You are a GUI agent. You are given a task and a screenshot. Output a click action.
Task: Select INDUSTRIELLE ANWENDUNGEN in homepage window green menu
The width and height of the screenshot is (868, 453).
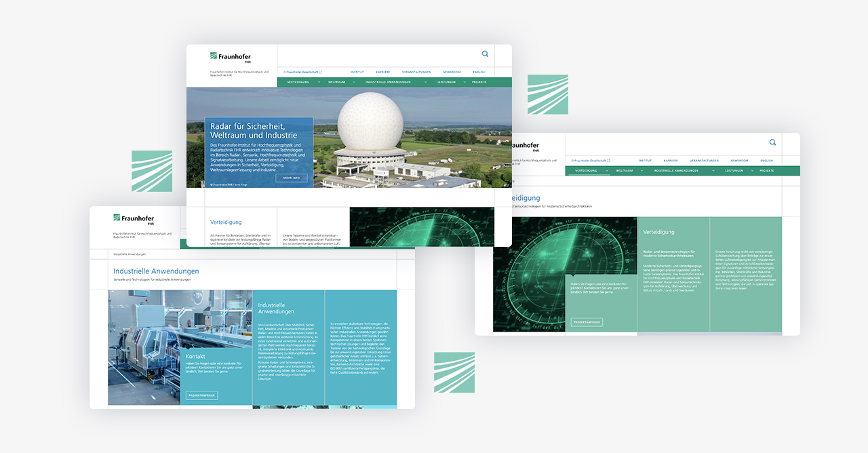coord(388,82)
